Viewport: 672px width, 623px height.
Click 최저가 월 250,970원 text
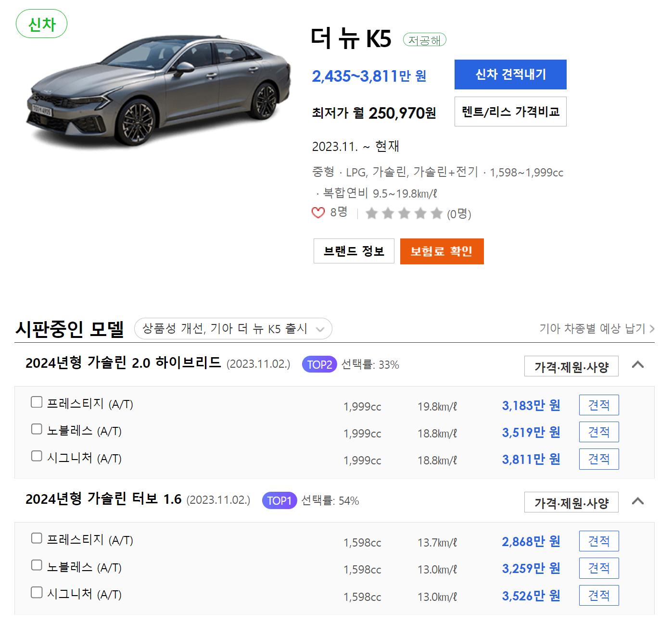pyautogui.click(x=374, y=113)
